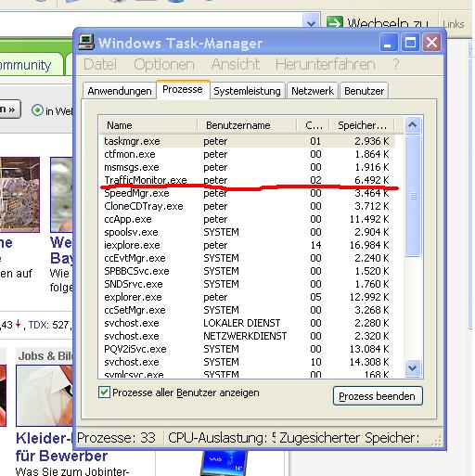Select the SpeedMgr.exe process
475x476 pixels.
pyautogui.click(x=247, y=193)
